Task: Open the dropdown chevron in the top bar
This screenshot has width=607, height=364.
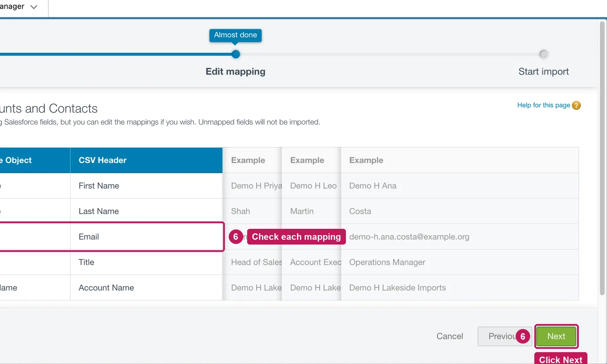Action: click(34, 7)
